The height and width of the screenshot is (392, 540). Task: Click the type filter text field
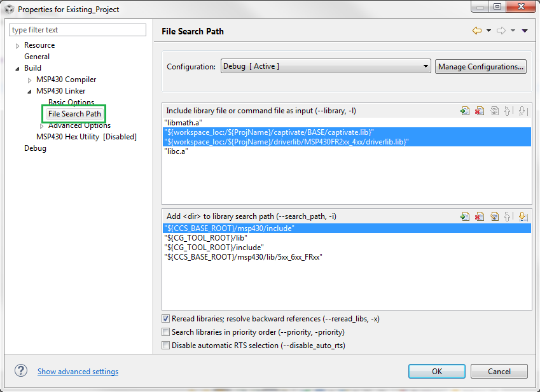pyautogui.click(x=78, y=30)
